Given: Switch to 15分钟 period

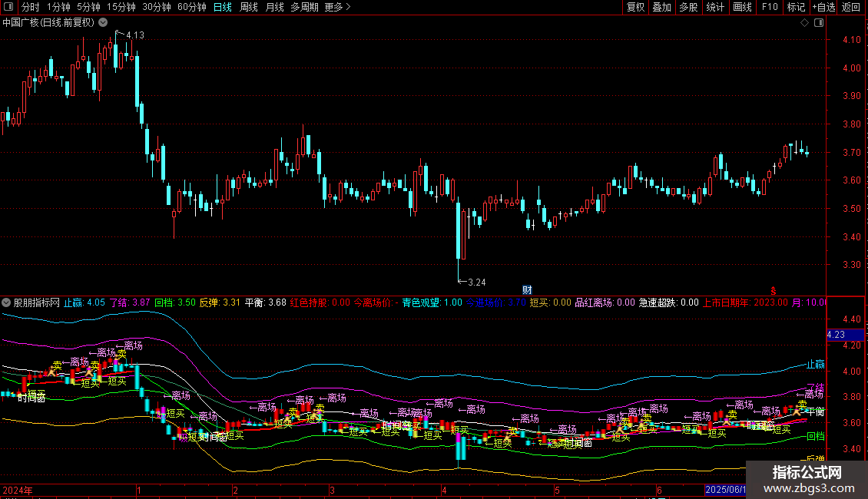Looking at the screenshot, I should click(121, 7).
